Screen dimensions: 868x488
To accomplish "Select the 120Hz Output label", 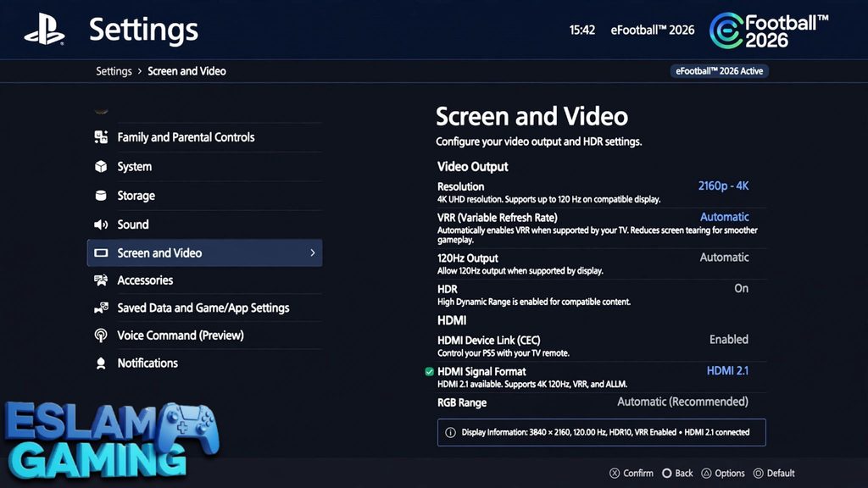I will pos(468,258).
